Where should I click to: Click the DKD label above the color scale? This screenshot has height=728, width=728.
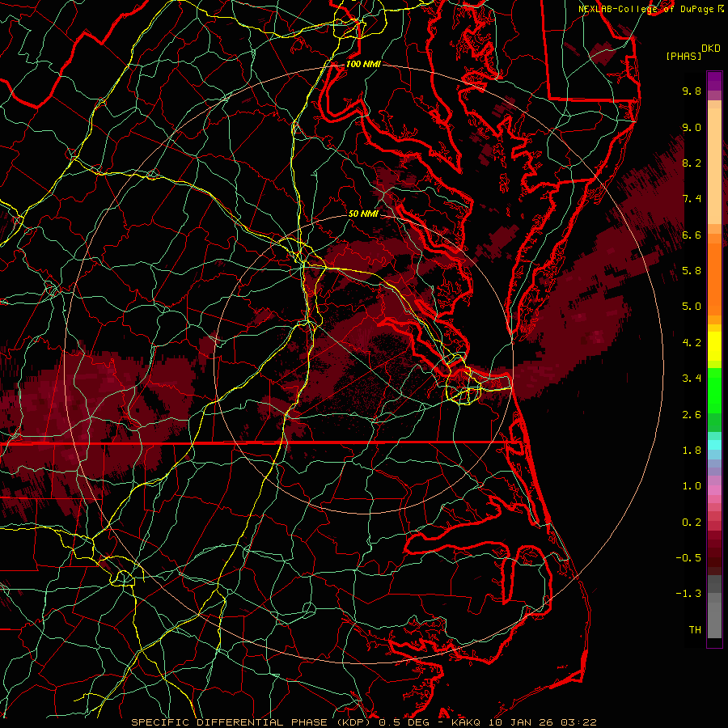[711, 49]
